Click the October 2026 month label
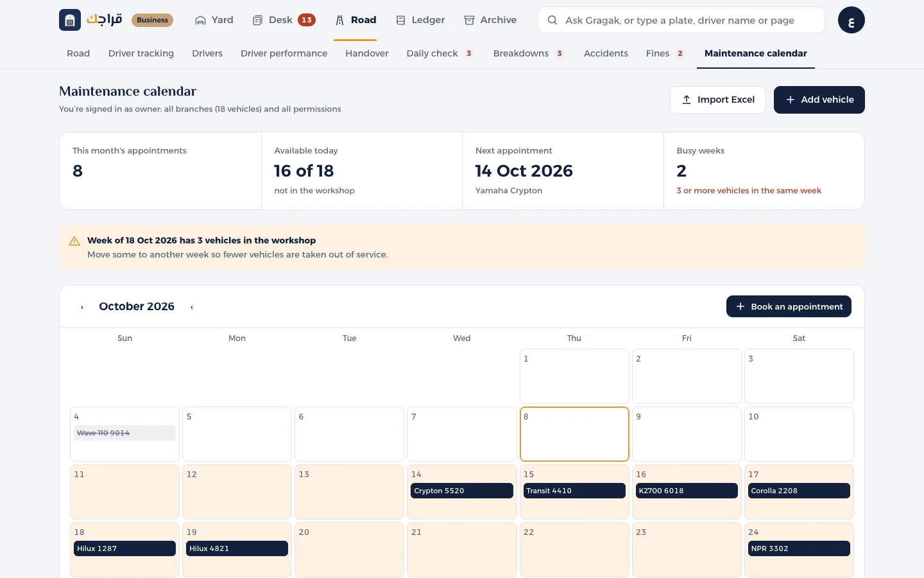This screenshot has width=924, height=578. 137,306
